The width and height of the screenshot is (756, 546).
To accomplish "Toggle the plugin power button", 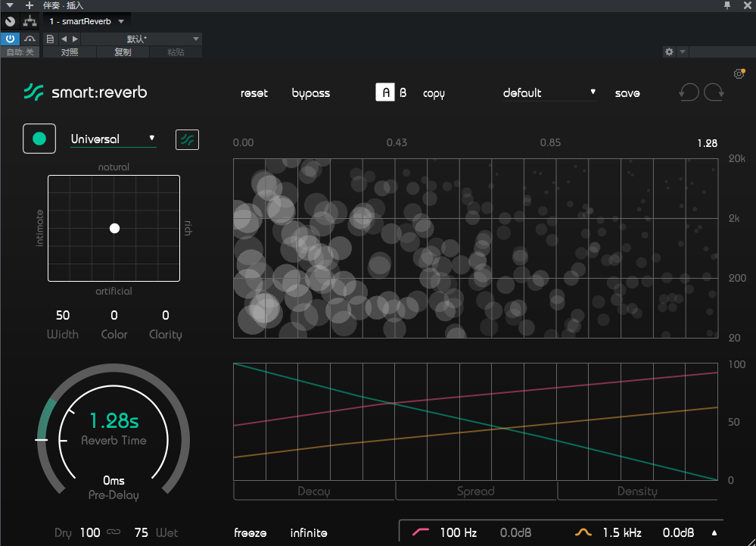I will (10, 39).
